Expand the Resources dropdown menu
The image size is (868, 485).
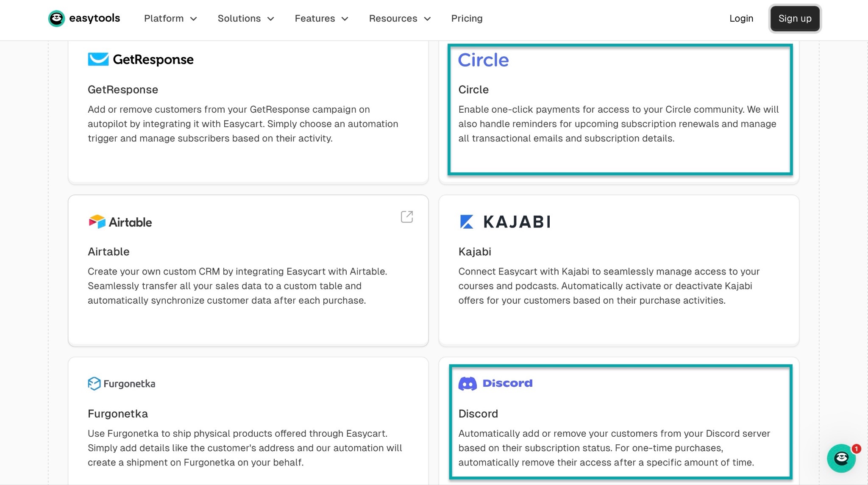point(400,19)
